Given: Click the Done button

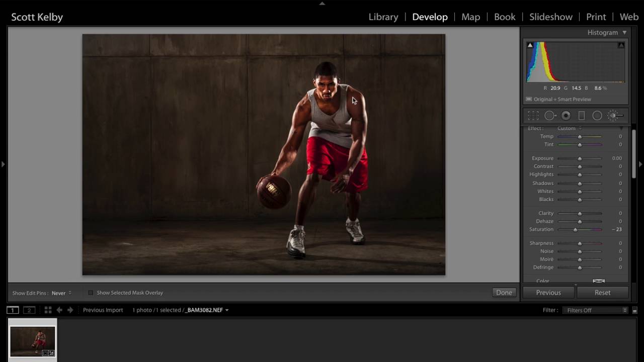Looking at the screenshot, I should pos(504,293).
